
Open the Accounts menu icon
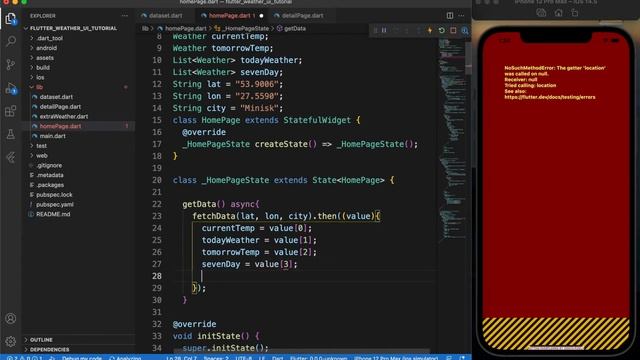(x=11, y=318)
